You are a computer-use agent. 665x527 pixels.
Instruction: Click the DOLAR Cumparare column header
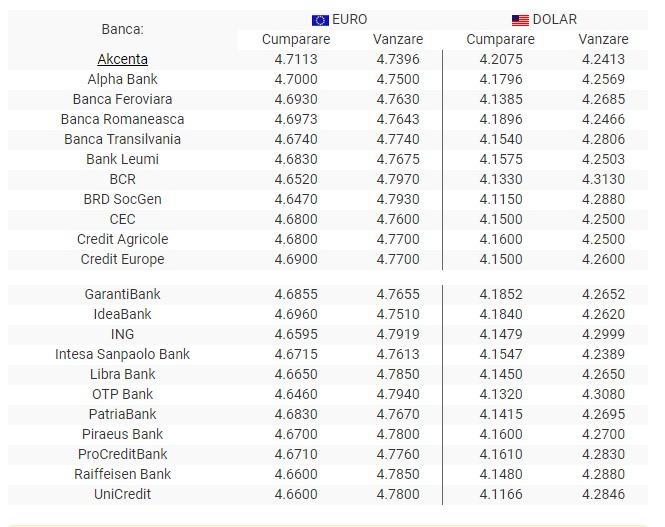pos(500,39)
